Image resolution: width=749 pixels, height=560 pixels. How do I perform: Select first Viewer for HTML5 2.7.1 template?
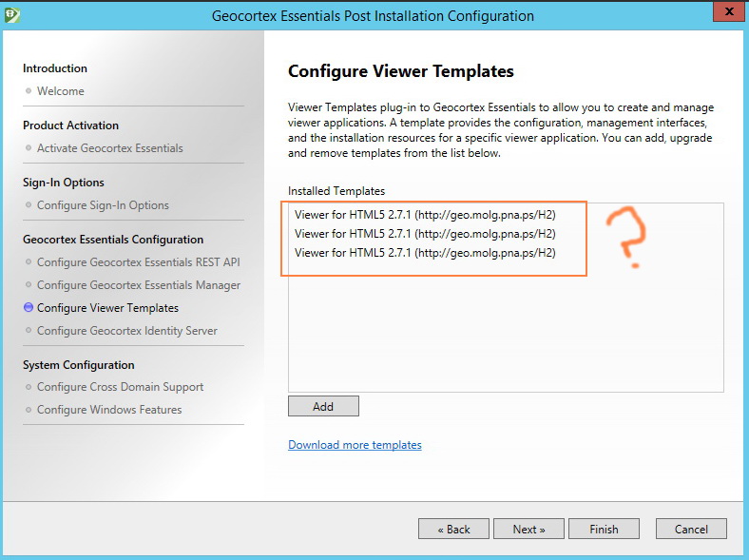tap(425, 215)
